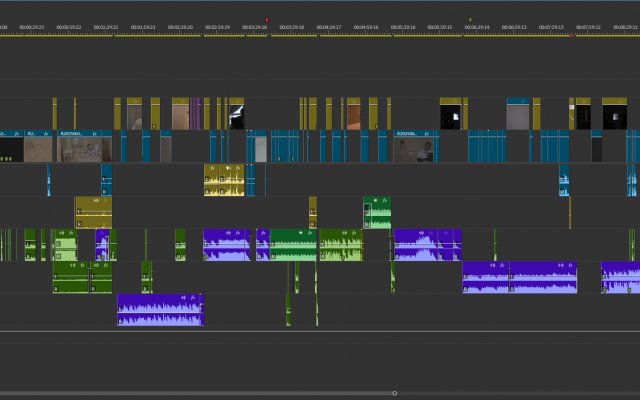Select the light cyan audio clip beneath 00:07:29:13
The height and width of the screenshot is (400, 640).
[564, 180]
